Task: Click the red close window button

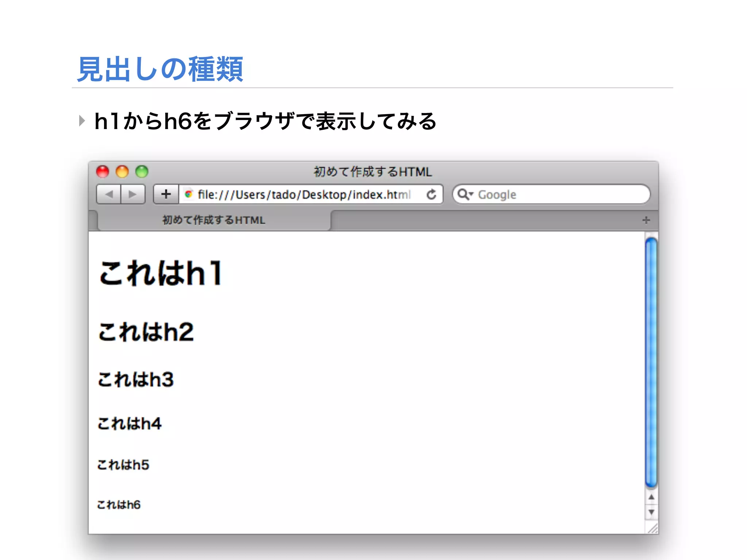Action: click(103, 171)
